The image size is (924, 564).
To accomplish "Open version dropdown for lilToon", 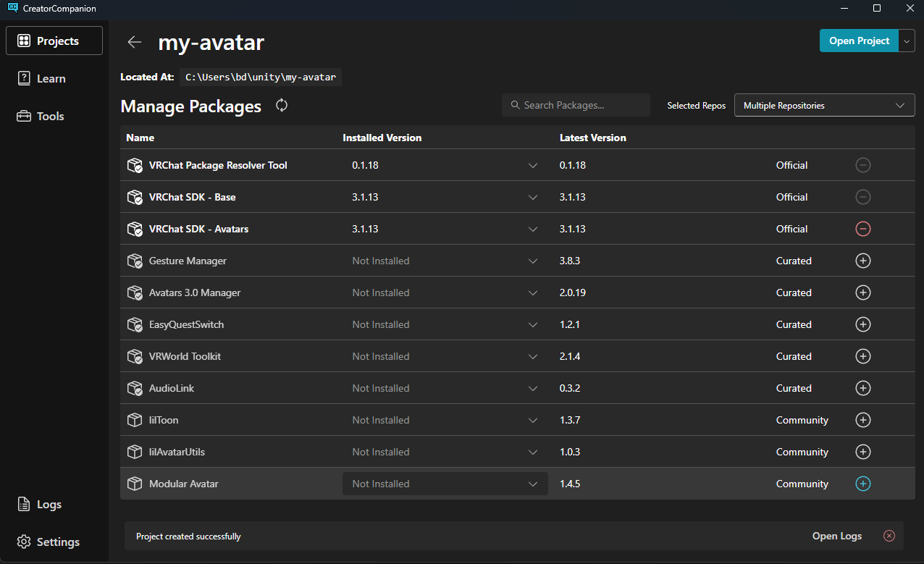I will point(445,420).
